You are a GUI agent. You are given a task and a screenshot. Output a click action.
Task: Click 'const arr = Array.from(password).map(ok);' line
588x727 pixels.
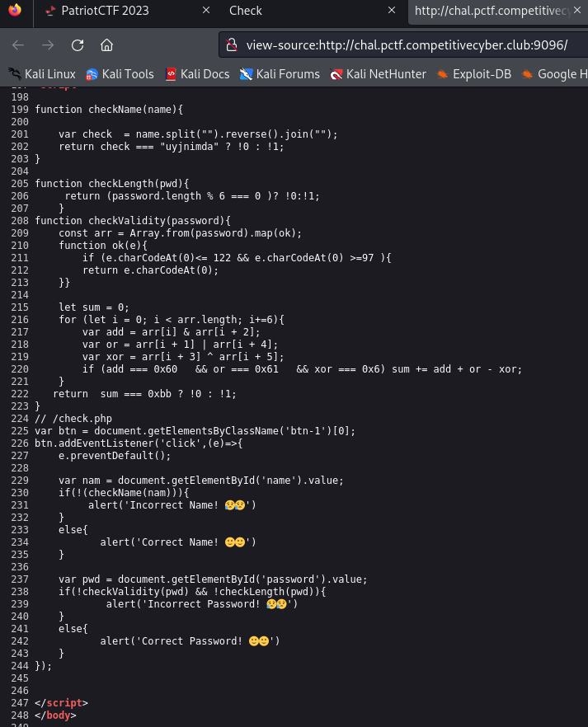point(180,233)
